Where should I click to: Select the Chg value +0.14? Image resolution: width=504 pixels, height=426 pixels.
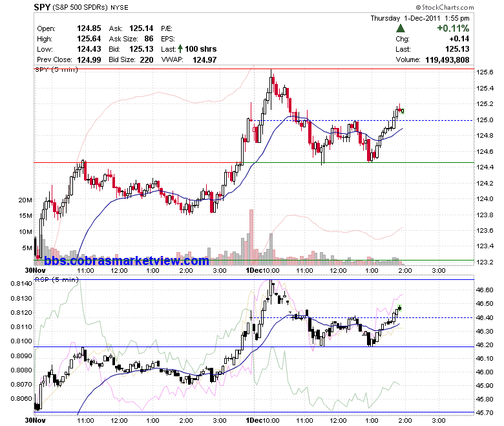point(459,39)
